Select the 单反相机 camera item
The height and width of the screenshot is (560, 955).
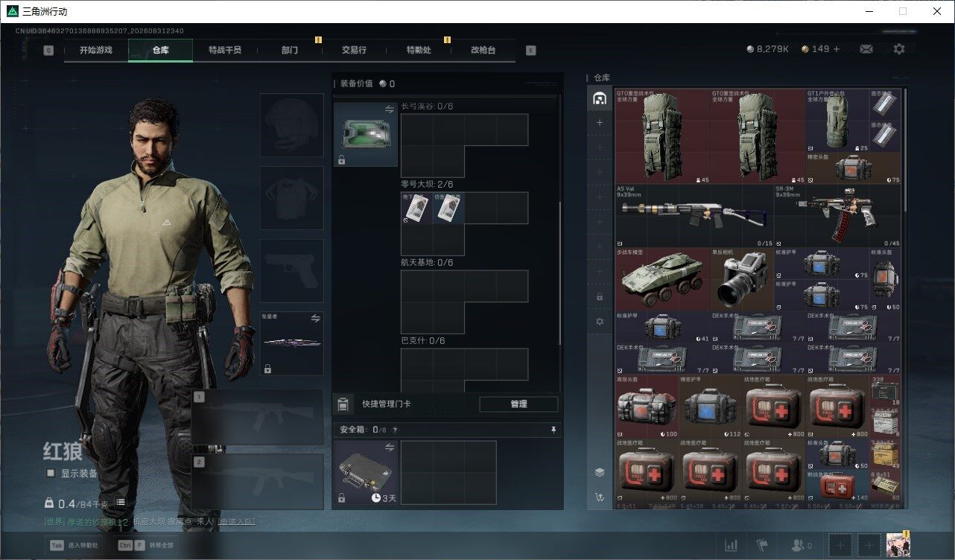coord(742,279)
